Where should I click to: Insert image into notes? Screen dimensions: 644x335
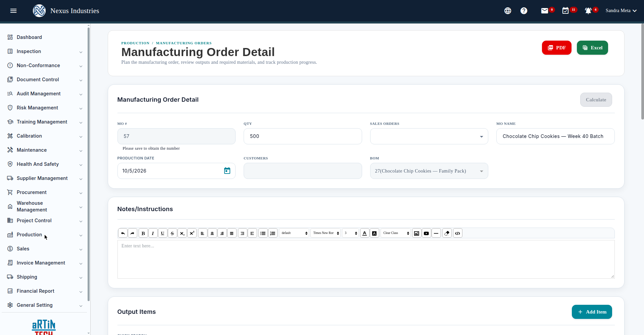[x=417, y=233]
